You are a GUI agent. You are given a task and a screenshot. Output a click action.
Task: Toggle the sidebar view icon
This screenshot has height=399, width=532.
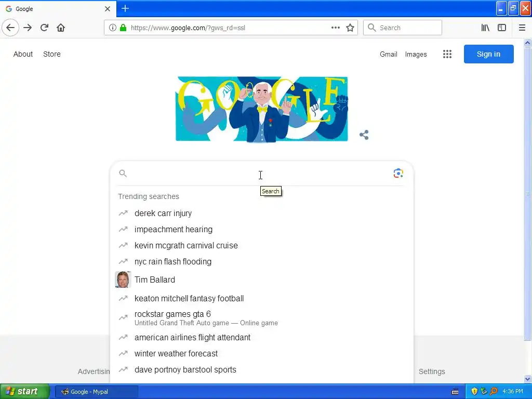502,28
